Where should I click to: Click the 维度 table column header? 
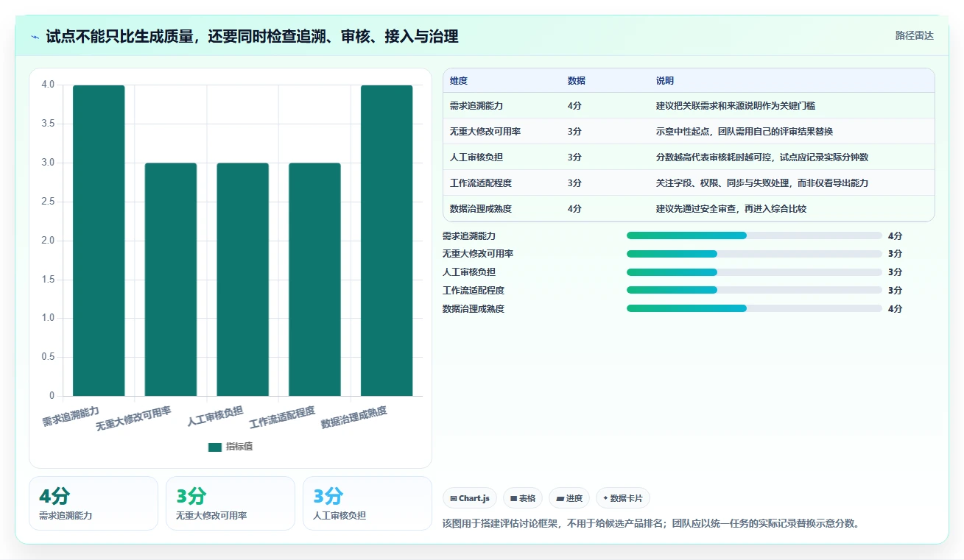[459, 81]
